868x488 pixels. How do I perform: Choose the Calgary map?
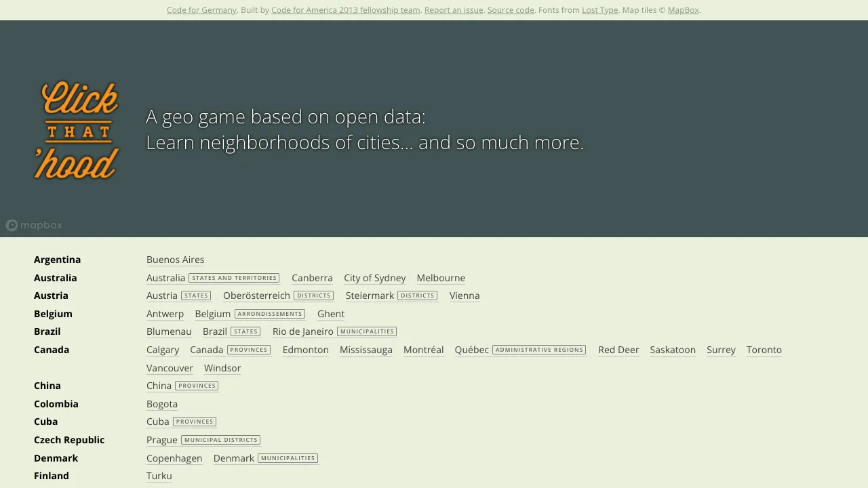(x=163, y=350)
